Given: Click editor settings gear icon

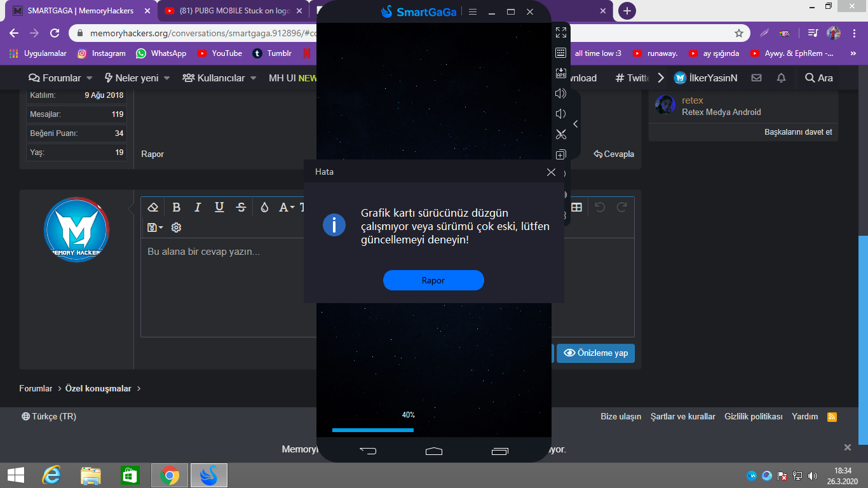Looking at the screenshot, I should point(177,227).
